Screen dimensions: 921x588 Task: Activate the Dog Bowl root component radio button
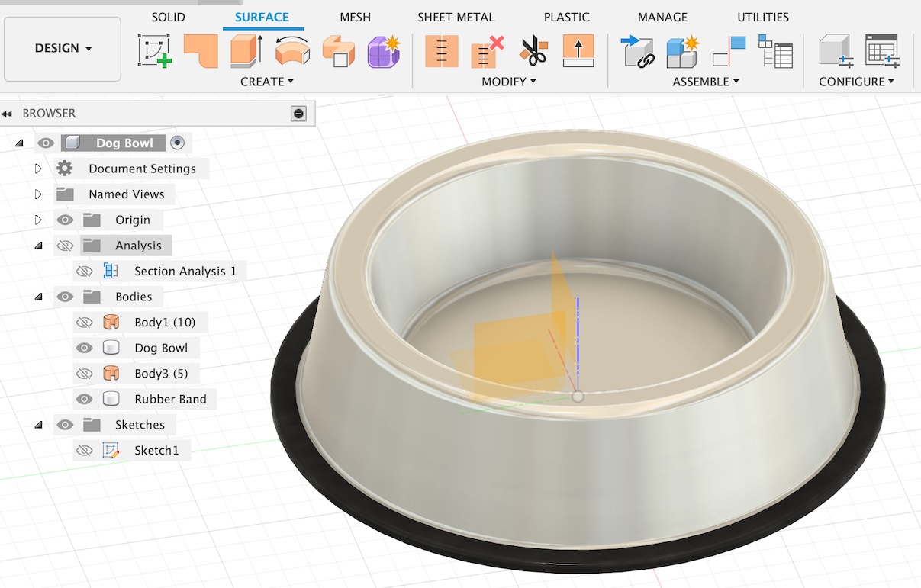[x=177, y=143]
